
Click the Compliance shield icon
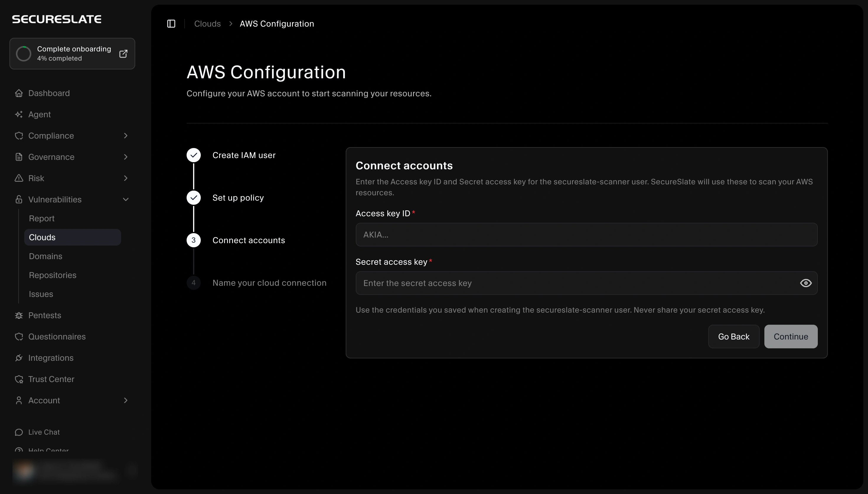(x=19, y=136)
